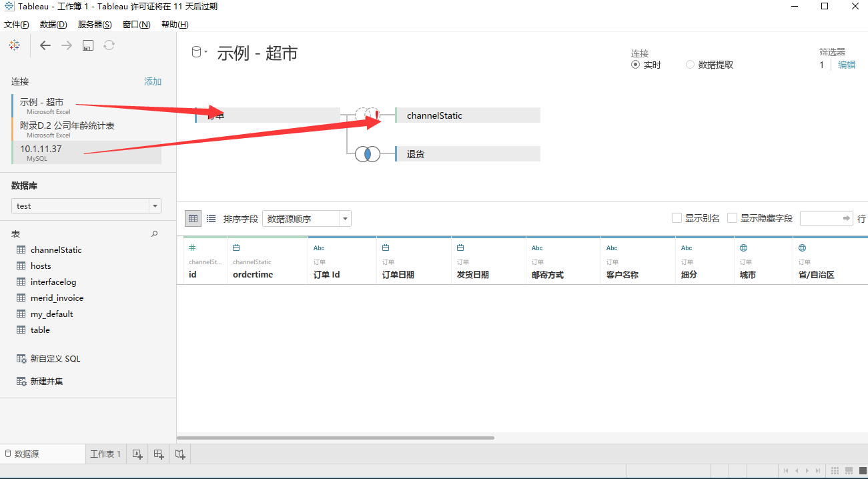The height and width of the screenshot is (479, 868).
Task: Click the Tableau logo start icon
Action: click(14, 45)
